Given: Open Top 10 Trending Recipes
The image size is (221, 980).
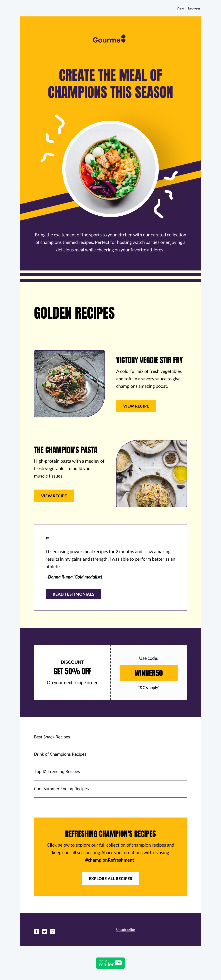Looking at the screenshot, I should pyautogui.click(x=57, y=772).
